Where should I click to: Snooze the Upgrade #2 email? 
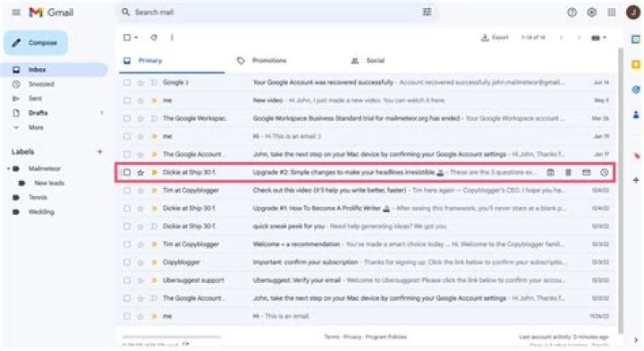coord(604,173)
